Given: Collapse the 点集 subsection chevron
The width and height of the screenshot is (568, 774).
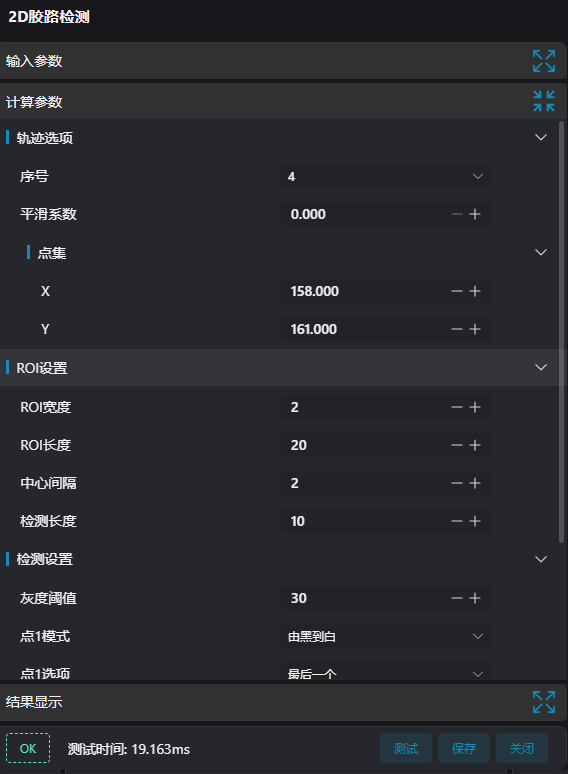Looking at the screenshot, I should coord(541,252).
